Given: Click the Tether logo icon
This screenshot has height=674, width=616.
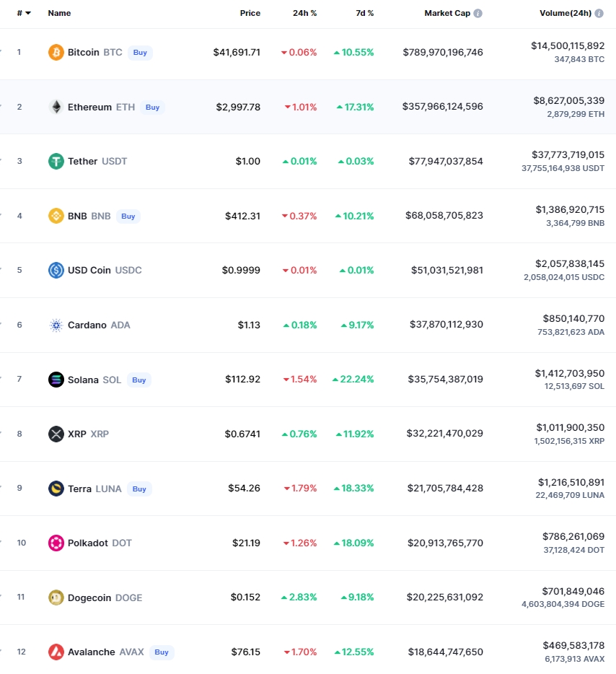Looking at the screenshot, I should point(56,161).
